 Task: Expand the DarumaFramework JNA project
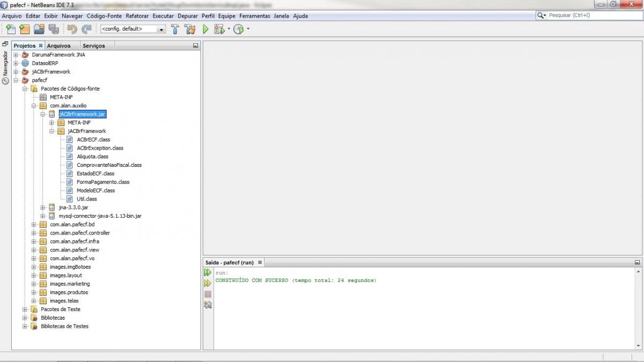[16, 55]
